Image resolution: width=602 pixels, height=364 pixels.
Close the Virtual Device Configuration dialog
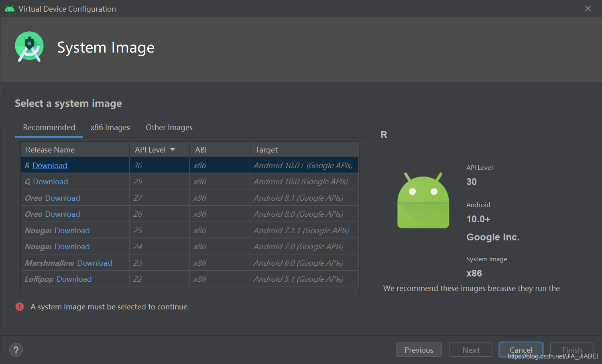(588, 8)
